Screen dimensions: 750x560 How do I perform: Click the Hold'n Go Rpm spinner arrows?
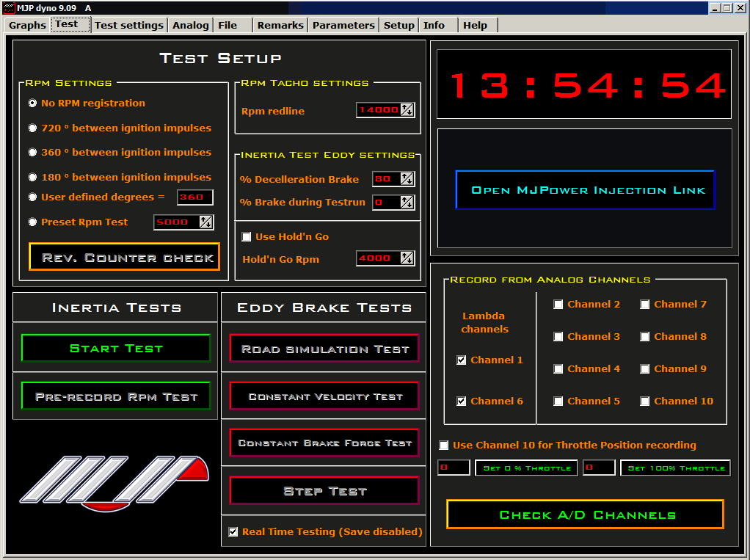click(x=407, y=258)
